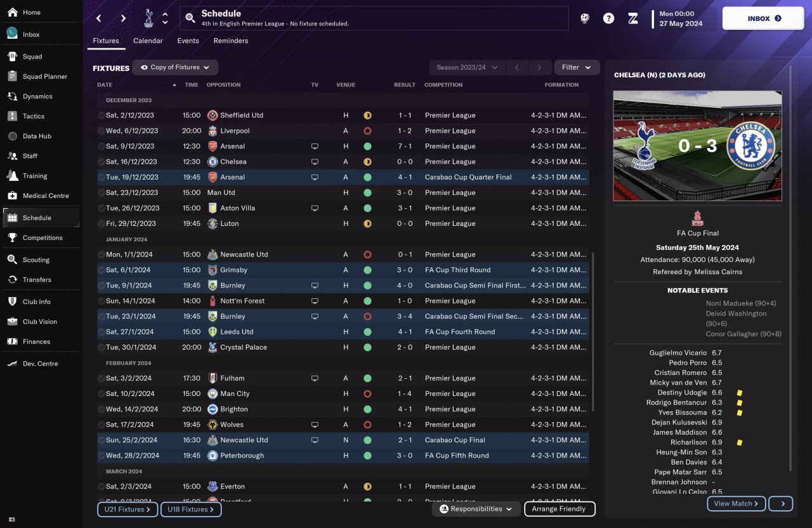Image resolution: width=812 pixels, height=528 pixels.
Task: Toggle the check circle for the Peterborough fixture
Action: pos(101,456)
